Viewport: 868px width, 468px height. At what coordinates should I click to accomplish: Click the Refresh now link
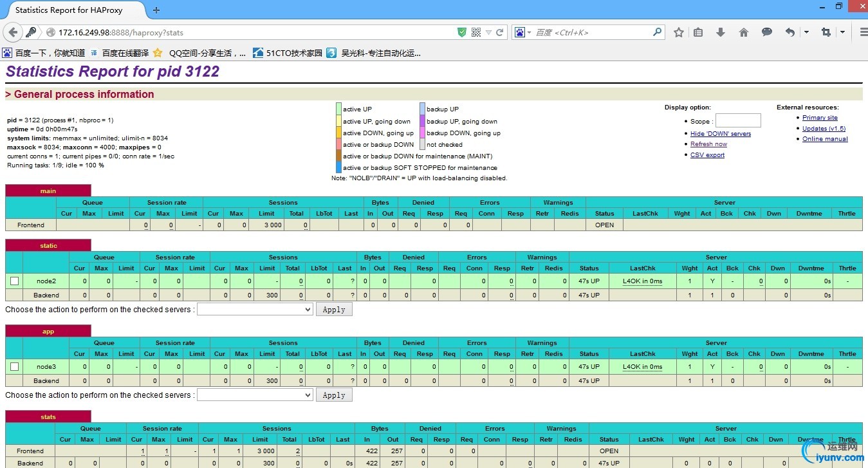[x=709, y=144]
